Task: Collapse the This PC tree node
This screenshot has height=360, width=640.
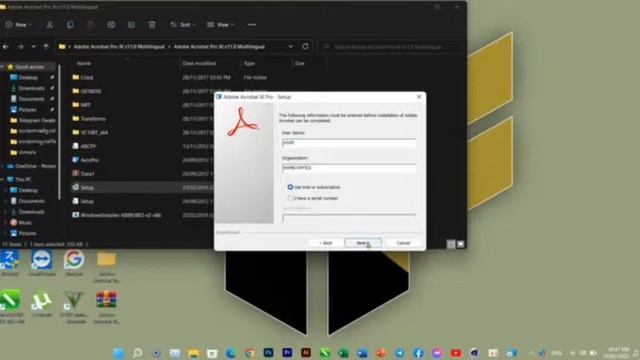Action: 2,179
